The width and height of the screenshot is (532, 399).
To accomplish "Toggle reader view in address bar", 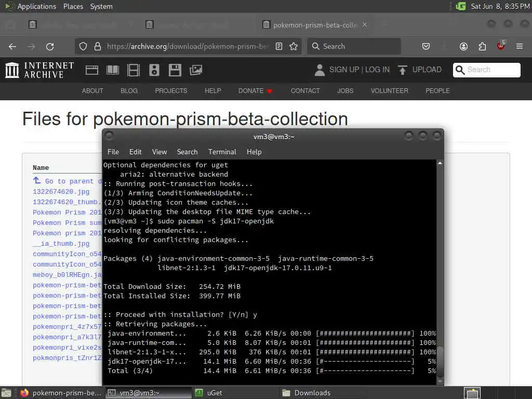I will [279, 46].
